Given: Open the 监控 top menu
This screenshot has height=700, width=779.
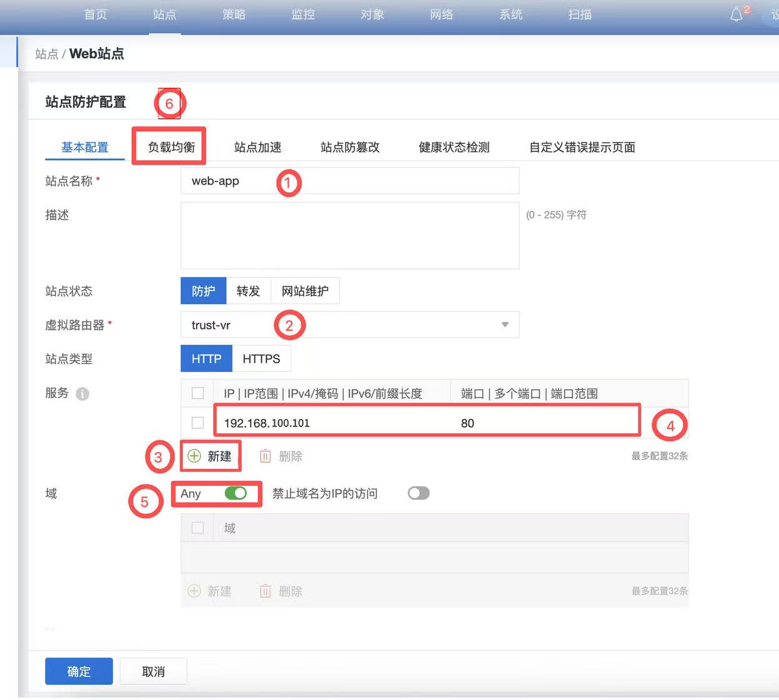Looking at the screenshot, I should click(303, 14).
